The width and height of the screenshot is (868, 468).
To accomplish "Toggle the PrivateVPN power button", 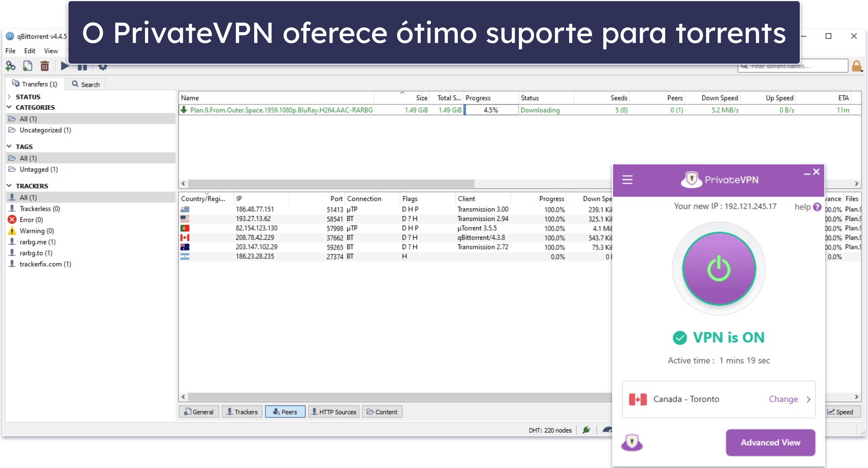I will pyautogui.click(x=719, y=269).
